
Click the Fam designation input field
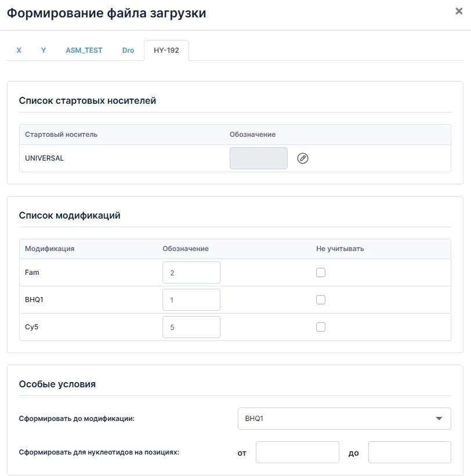[191, 272]
